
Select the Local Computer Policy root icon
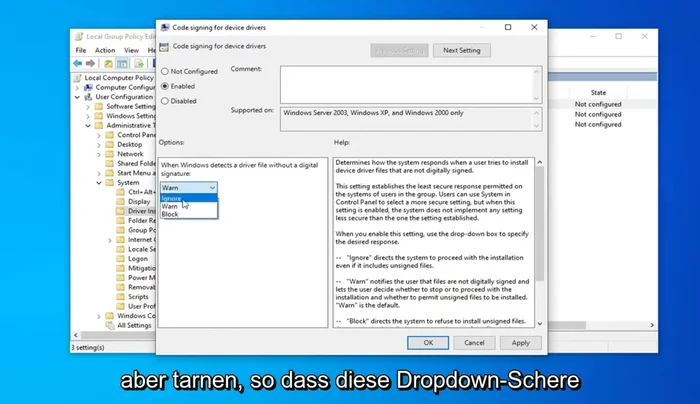pyautogui.click(x=77, y=78)
